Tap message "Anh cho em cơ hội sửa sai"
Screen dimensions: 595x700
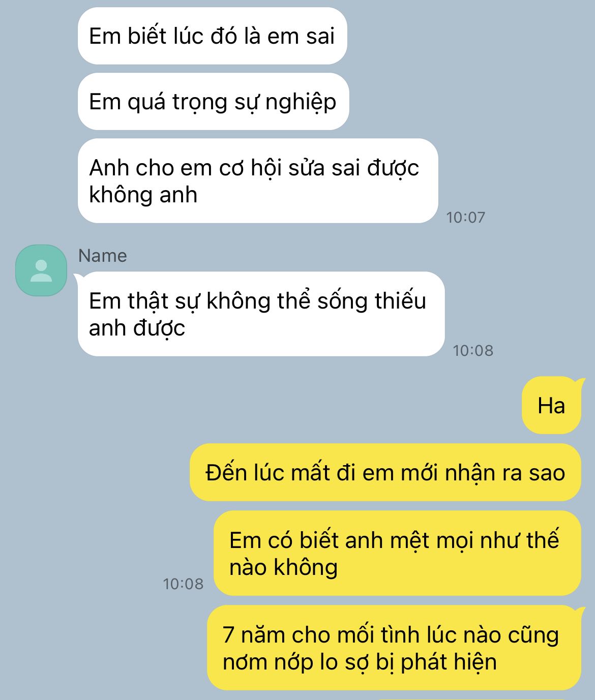pos(258,181)
